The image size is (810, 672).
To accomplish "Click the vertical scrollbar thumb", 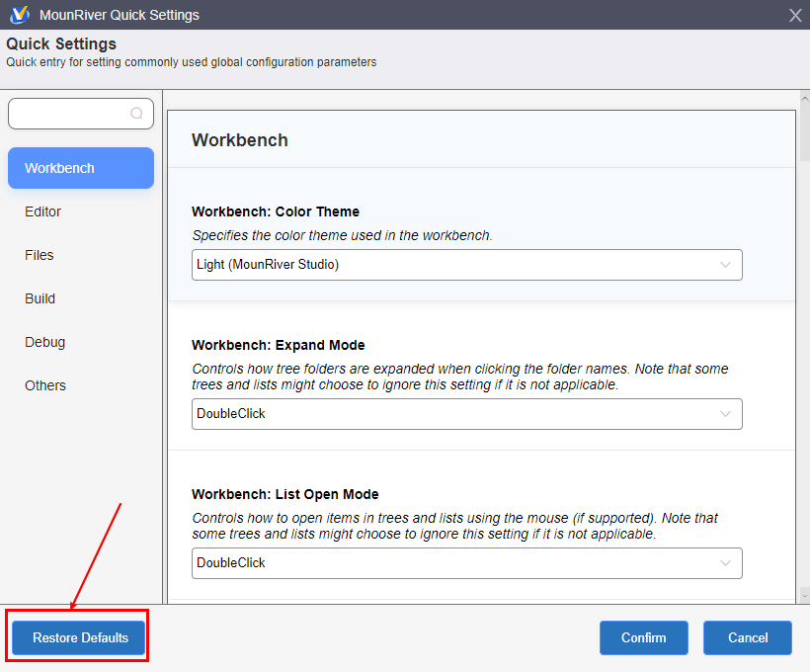I will click(804, 131).
